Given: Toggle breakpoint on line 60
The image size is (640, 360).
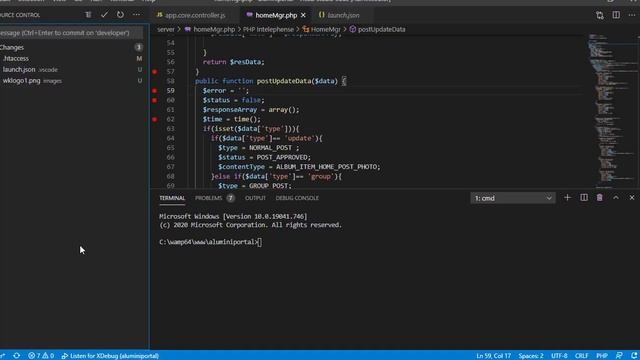Looking at the screenshot, I should tap(155, 100).
